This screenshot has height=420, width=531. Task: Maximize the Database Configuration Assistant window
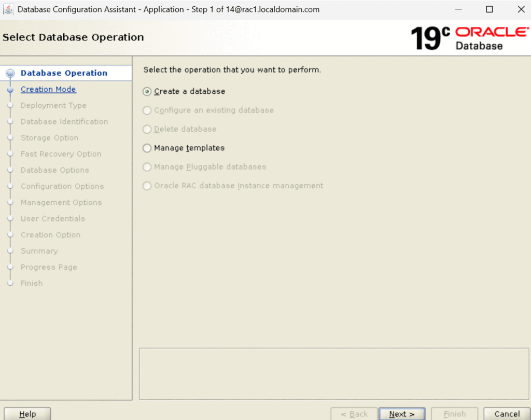[x=490, y=9]
